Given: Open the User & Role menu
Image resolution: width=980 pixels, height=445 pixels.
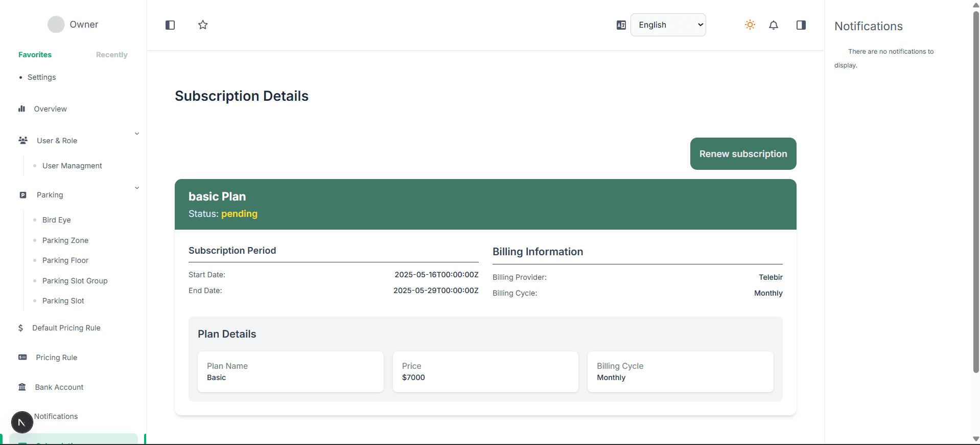Looking at the screenshot, I should pyautogui.click(x=57, y=141).
